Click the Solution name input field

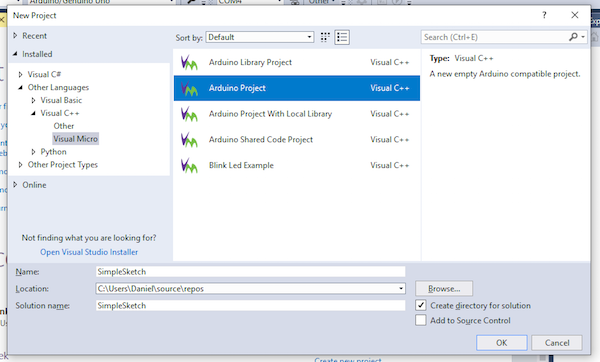pyautogui.click(x=250, y=305)
